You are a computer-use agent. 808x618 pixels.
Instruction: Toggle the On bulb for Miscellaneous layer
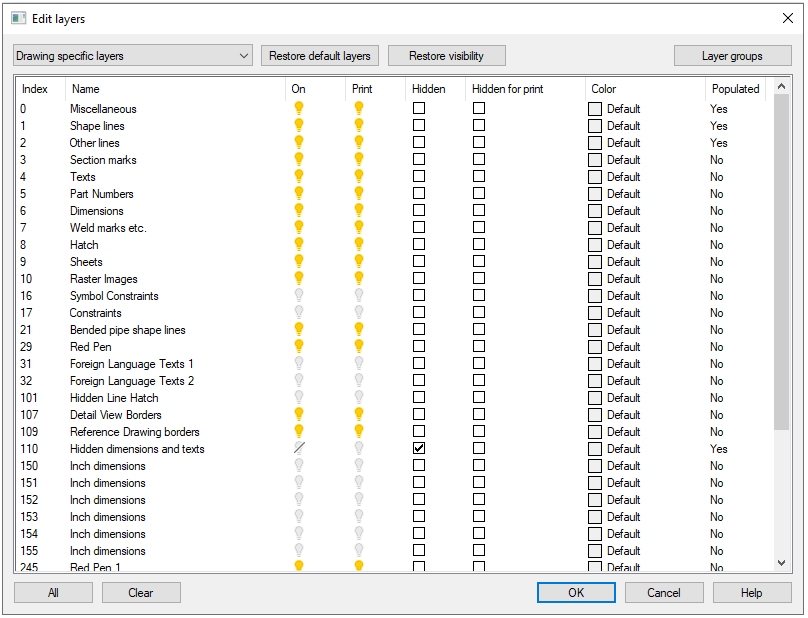[x=299, y=108]
